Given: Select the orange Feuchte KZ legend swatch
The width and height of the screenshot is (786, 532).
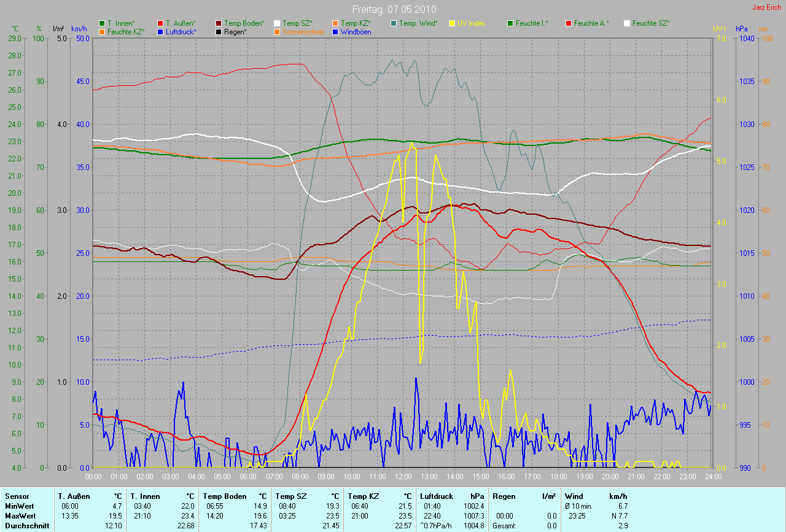Looking at the screenshot, I should point(102,31).
